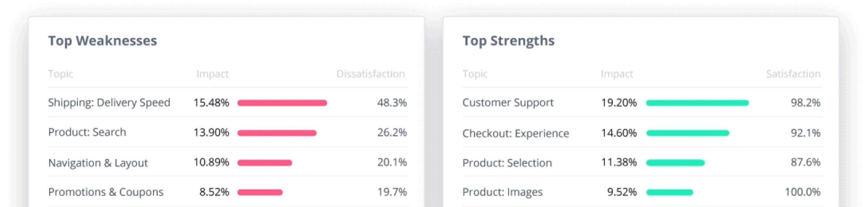This screenshot has width=868, height=207.
Task: Click the 48.3% dissatisfaction value
Action: click(392, 102)
